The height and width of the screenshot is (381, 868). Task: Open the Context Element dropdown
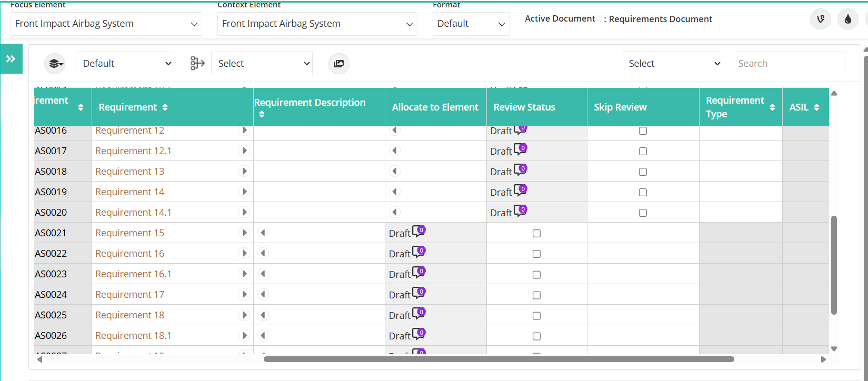point(317,24)
